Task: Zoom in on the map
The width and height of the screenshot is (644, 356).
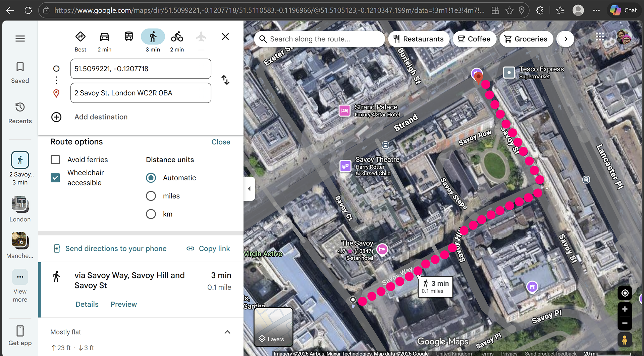Action: click(625, 309)
